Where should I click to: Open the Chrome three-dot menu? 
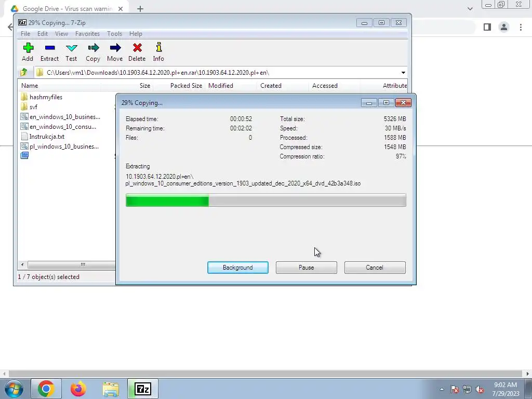521,27
